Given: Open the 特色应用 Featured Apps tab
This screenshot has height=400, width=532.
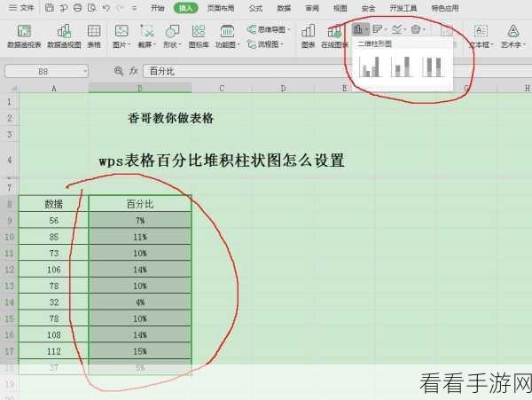Looking at the screenshot, I should pyautogui.click(x=445, y=8).
